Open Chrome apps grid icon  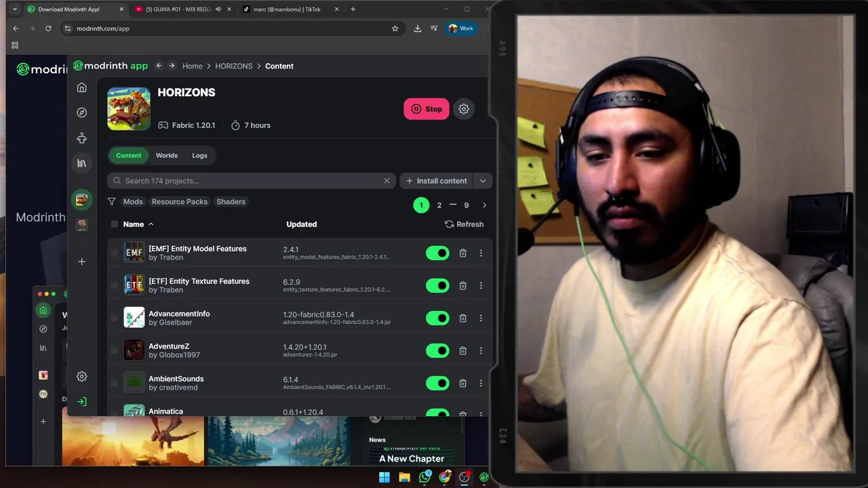click(x=15, y=45)
